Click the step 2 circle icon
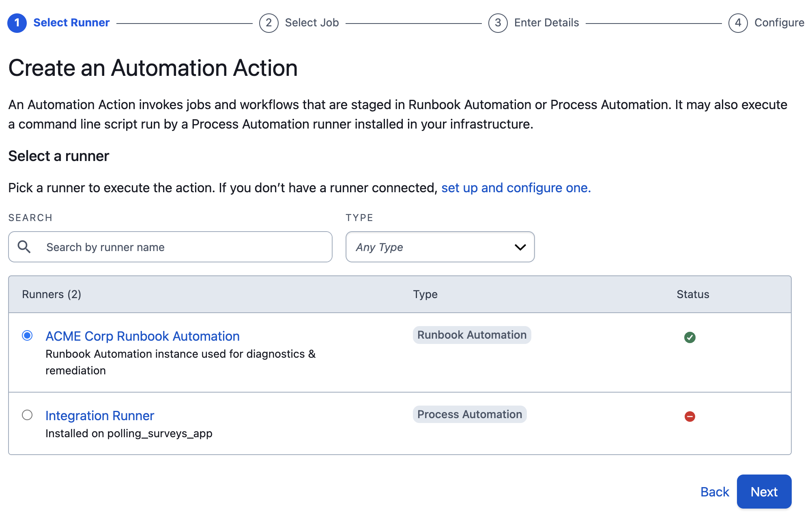812x524 pixels. click(269, 23)
